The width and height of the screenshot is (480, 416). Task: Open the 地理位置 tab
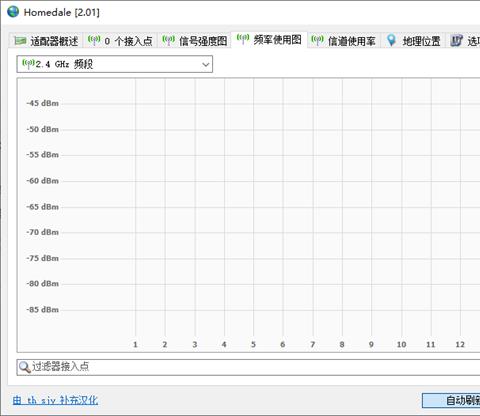[x=414, y=41]
